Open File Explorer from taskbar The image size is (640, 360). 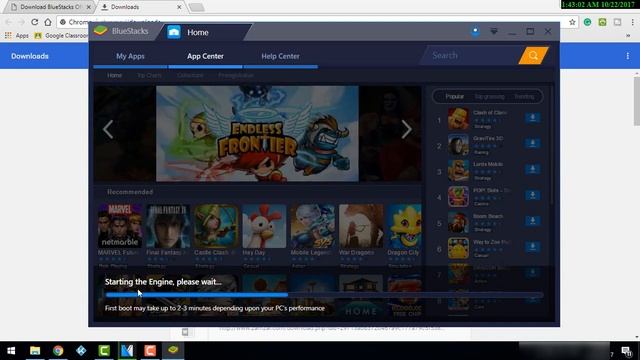35,351
